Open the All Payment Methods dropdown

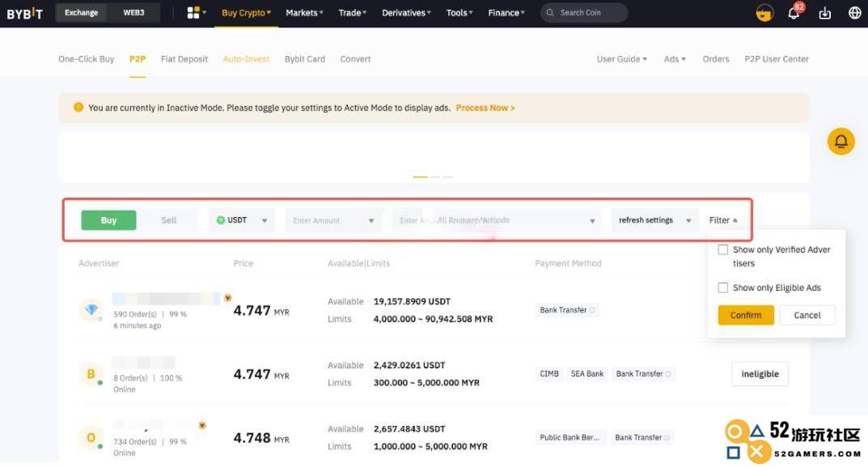[x=516, y=220]
